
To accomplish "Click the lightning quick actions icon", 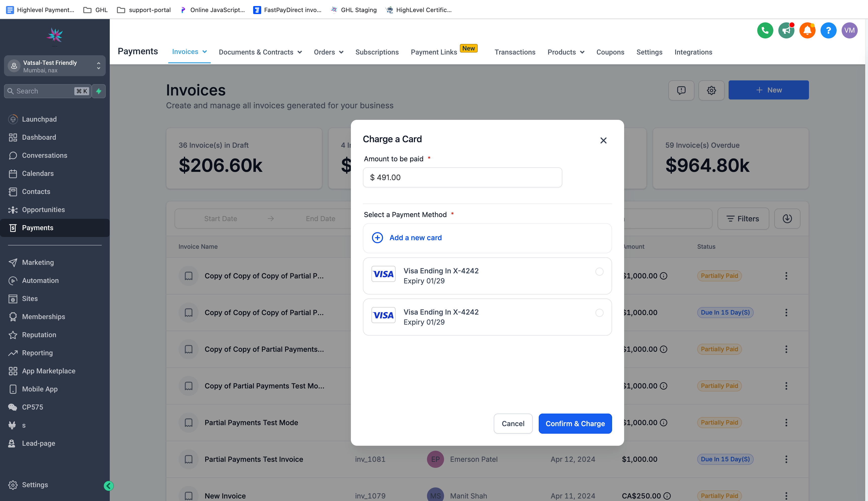I will point(99,91).
